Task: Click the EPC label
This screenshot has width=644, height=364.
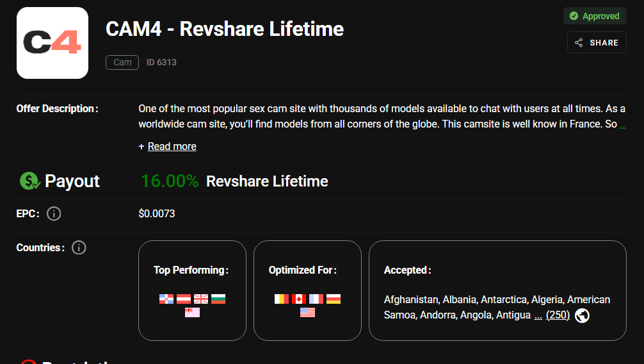Action: point(28,214)
